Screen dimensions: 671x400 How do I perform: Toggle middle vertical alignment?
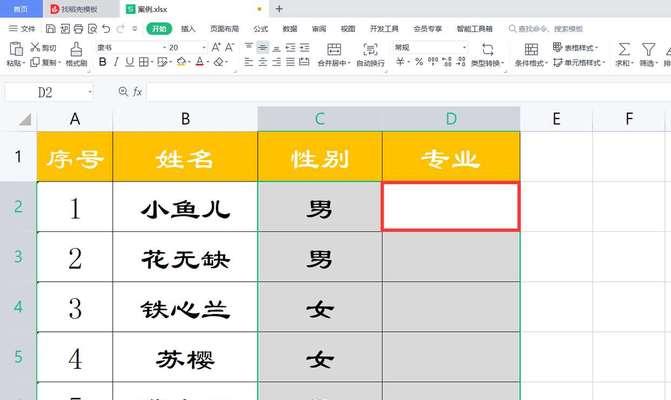[x=263, y=47]
